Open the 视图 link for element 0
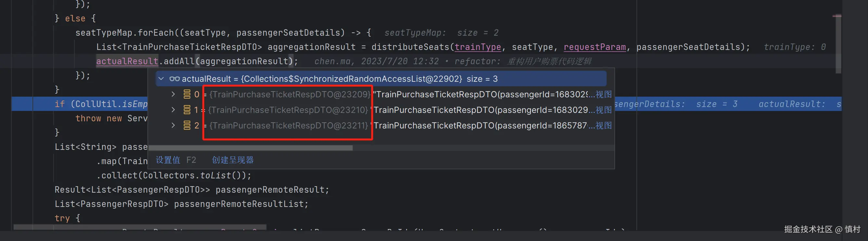Screen dimensions: 868x241 pyautogui.click(x=603, y=94)
